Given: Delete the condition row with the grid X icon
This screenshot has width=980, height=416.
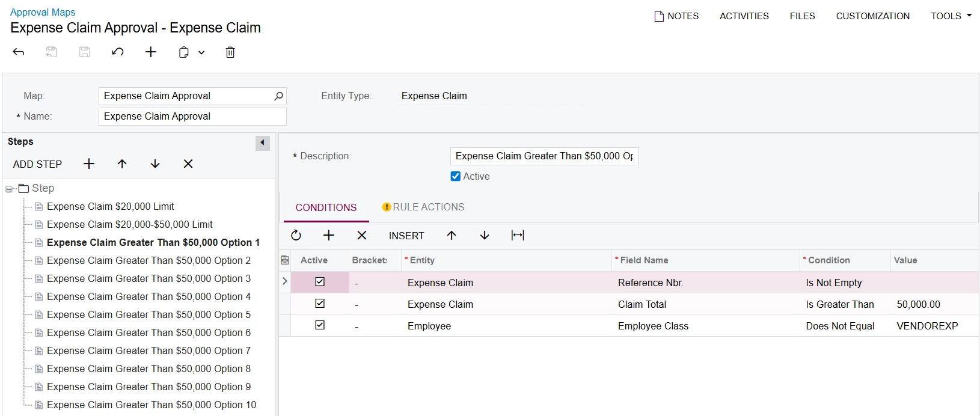Looking at the screenshot, I should [362, 236].
